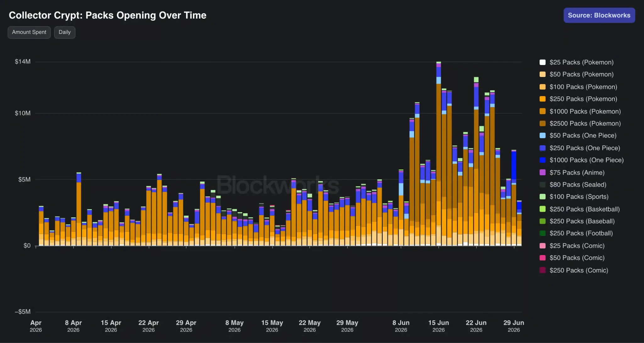Click the $10M y-axis label
The width and height of the screenshot is (644, 343).
click(23, 113)
